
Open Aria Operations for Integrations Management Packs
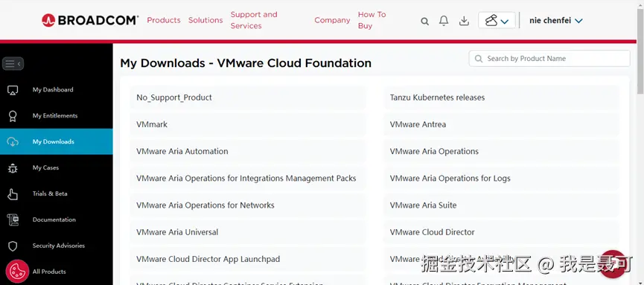point(248,179)
